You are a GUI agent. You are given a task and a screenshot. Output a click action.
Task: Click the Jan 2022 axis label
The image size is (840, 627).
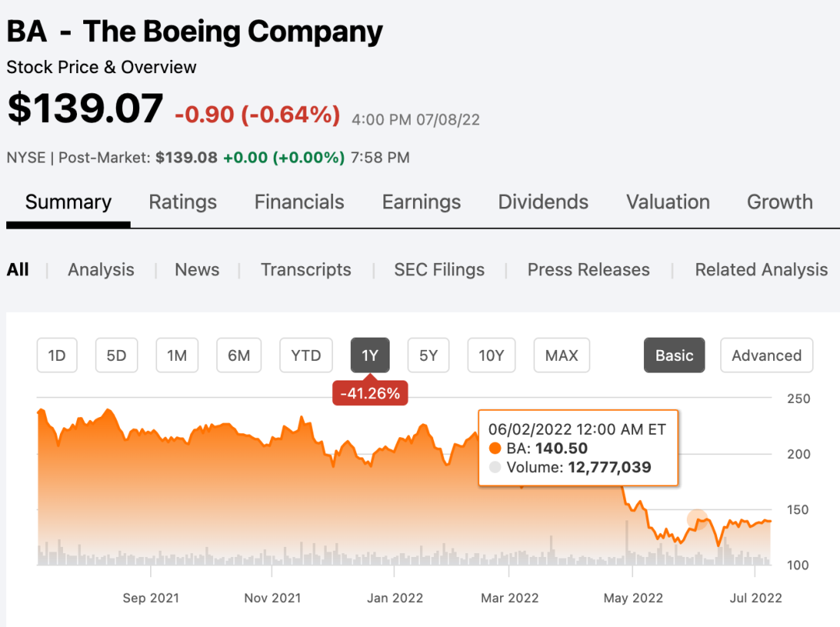pyautogui.click(x=395, y=598)
